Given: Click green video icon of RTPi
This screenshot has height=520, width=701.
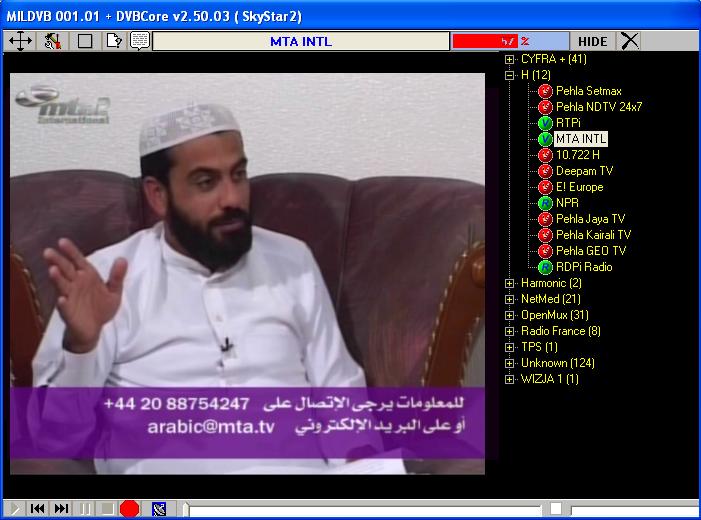Looking at the screenshot, I should (x=545, y=123).
